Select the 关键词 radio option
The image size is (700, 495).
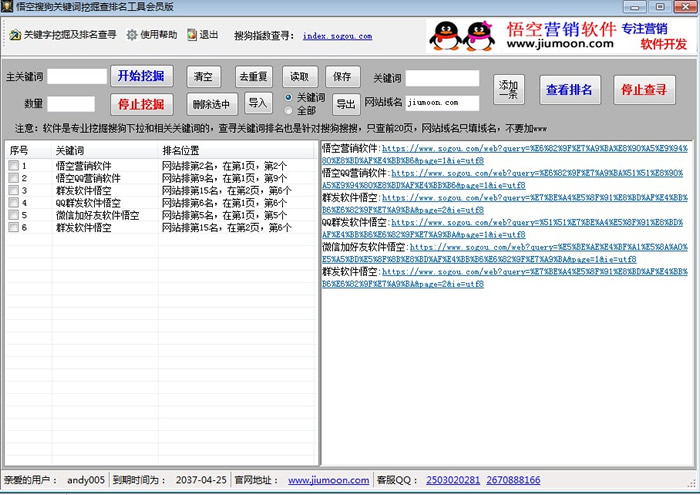289,97
